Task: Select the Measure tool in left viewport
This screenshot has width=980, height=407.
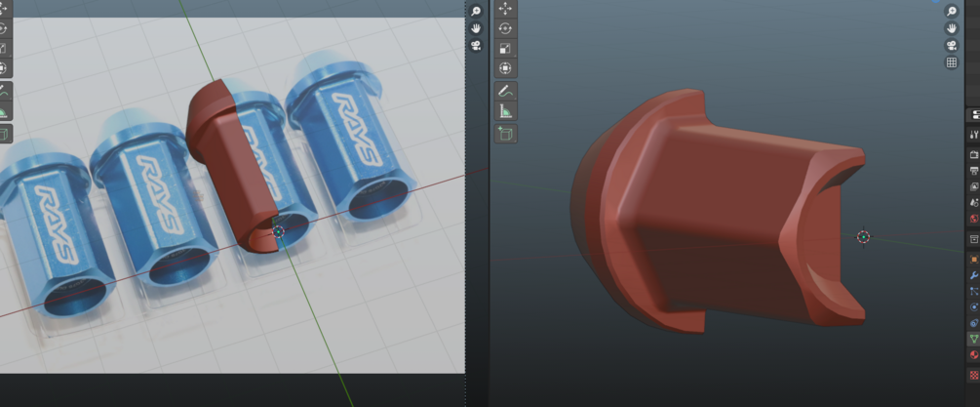Action: coord(3,111)
